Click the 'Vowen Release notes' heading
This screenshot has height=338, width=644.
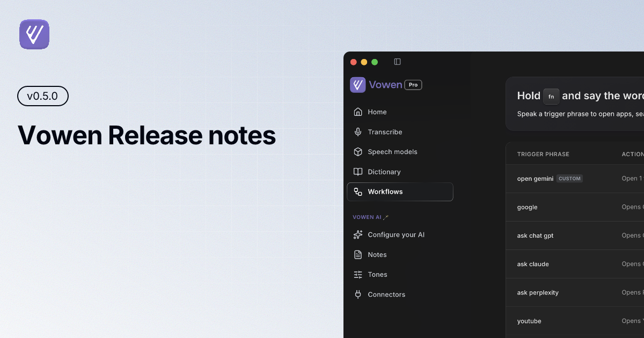click(147, 135)
